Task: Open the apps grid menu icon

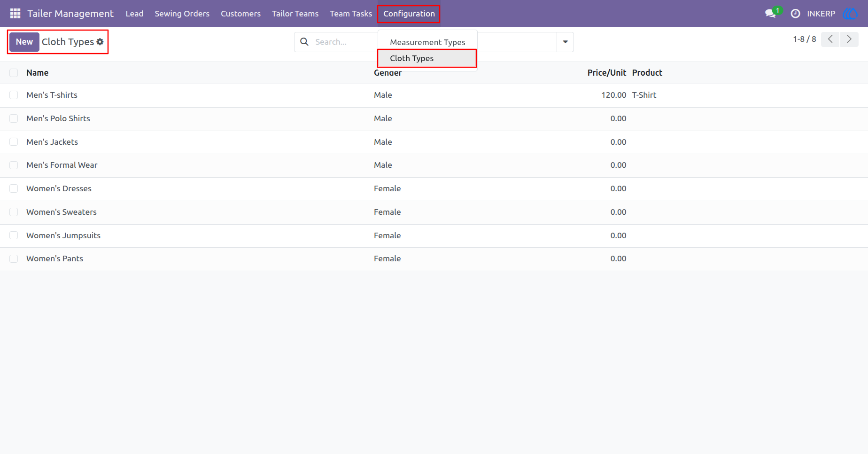Action: [x=15, y=14]
